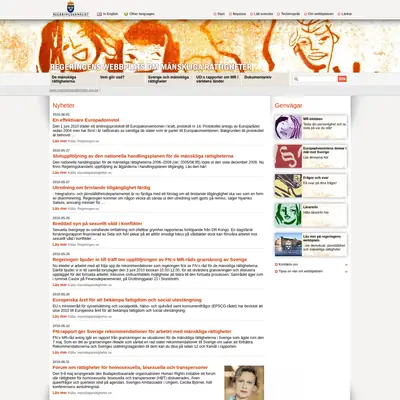Open article Slutuppföljning av den nationella handlingsplanen
The height and width of the screenshot is (400, 400).
[143, 156]
